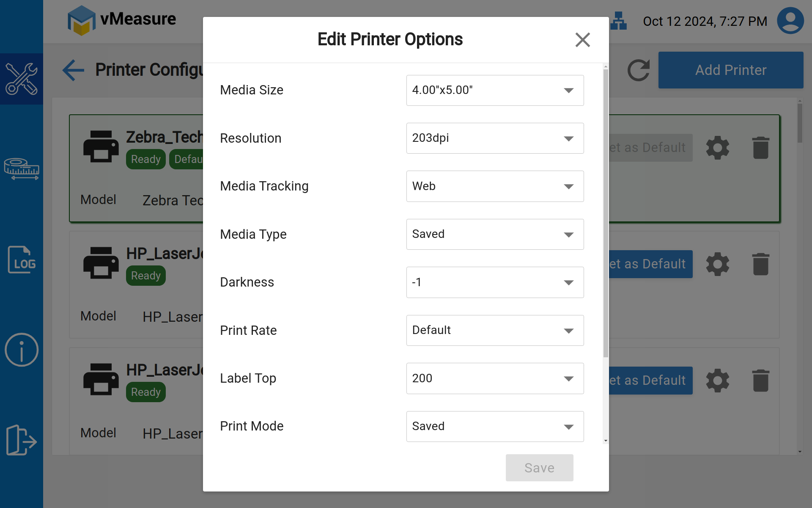Image resolution: width=812 pixels, height=508 pixels.
Task: Click the refresh printers icon
Action: [x=638, y=70]
